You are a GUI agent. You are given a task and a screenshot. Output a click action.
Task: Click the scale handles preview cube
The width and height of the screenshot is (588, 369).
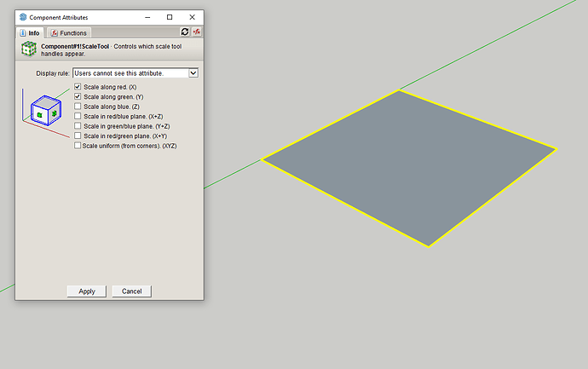[46, 110]
